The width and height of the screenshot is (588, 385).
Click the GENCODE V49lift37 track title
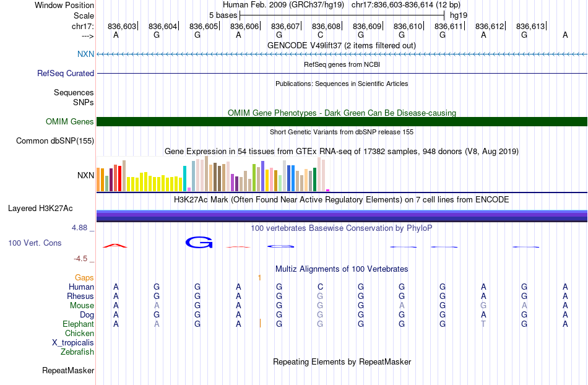click(341, 45)
